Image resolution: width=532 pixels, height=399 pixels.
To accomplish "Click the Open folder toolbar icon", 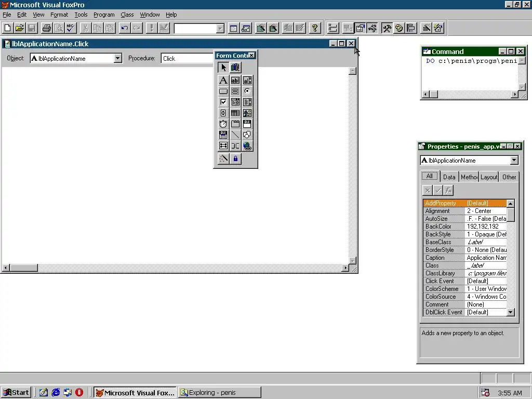I will (20, 28).
